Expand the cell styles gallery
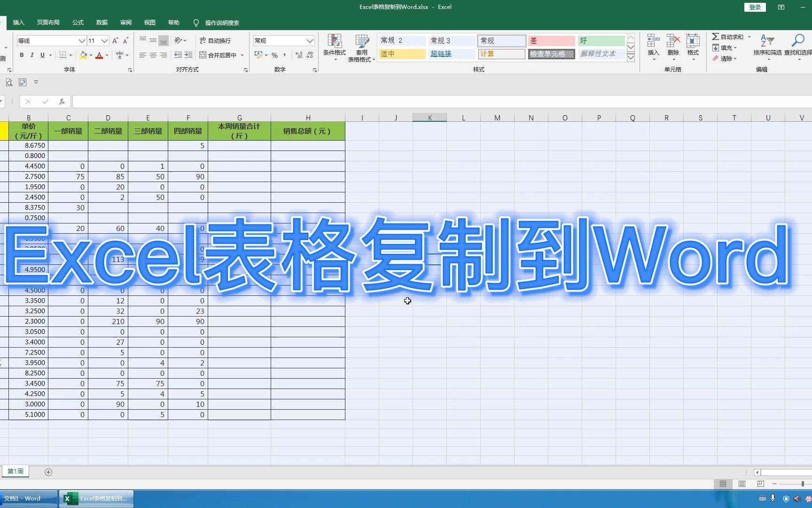Viewport: 812px width, 508px height. coord(631,57)
